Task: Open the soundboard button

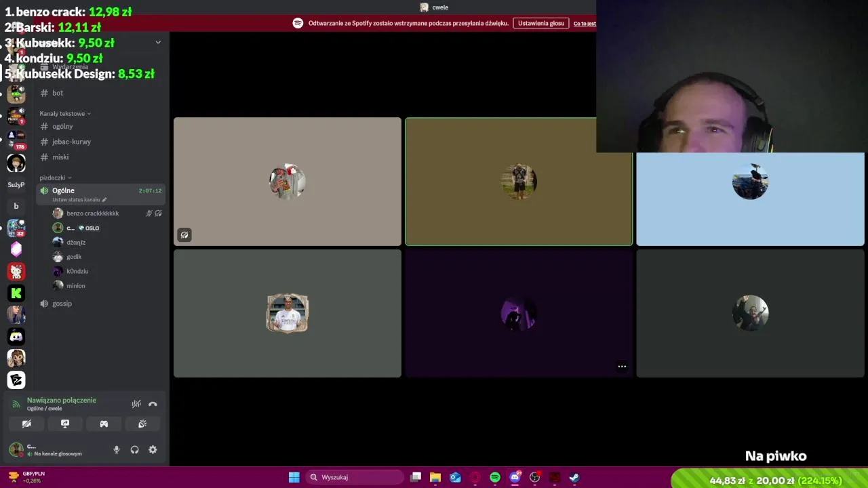Action: tap(142, 424)
